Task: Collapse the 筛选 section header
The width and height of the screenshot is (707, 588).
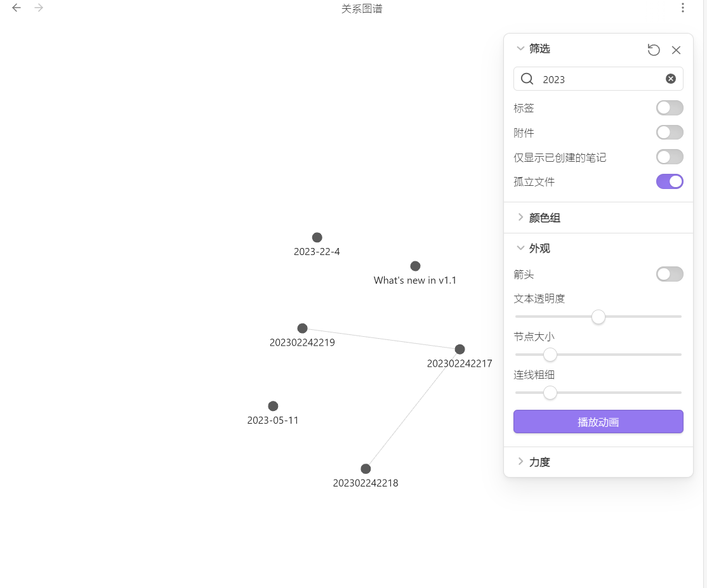Action: [520, 48]
